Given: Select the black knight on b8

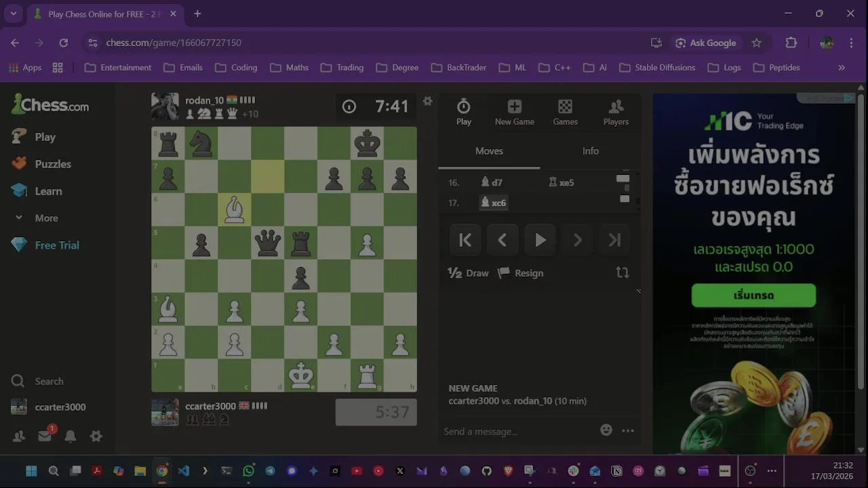Looking at the screenshot, I should pyautogui.click(x=201, y=143).
